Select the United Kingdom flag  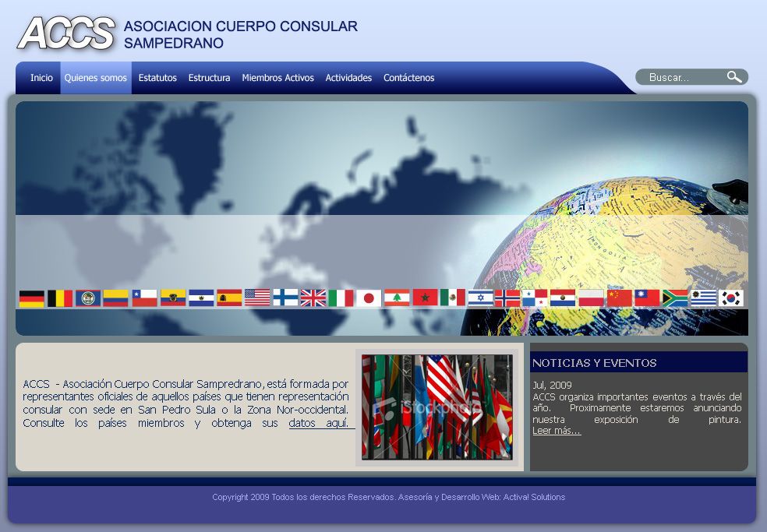point(313,298)
